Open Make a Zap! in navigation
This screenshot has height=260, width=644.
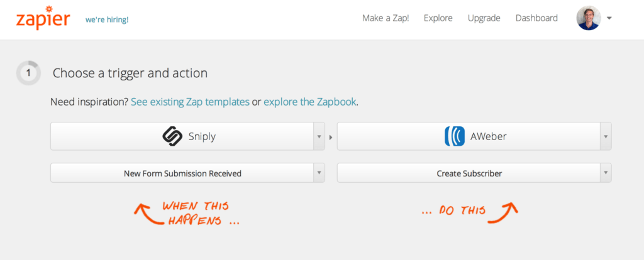tap(386, 18)
